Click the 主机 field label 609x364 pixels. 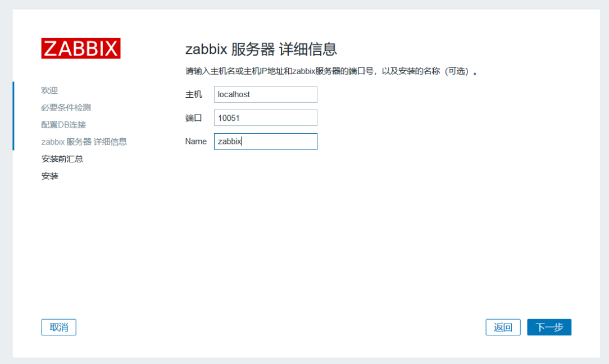pos(193,94)
